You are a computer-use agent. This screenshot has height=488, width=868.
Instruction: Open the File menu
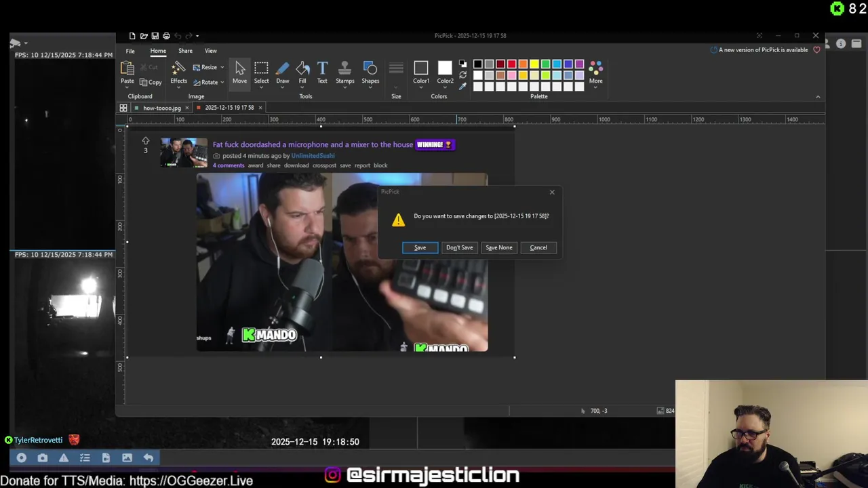[130, 51]
